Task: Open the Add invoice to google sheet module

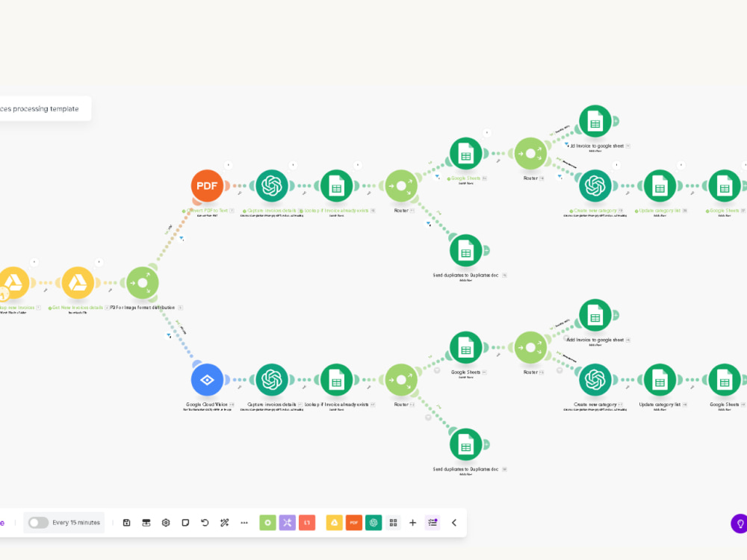Action: click(x=595, y=120)
